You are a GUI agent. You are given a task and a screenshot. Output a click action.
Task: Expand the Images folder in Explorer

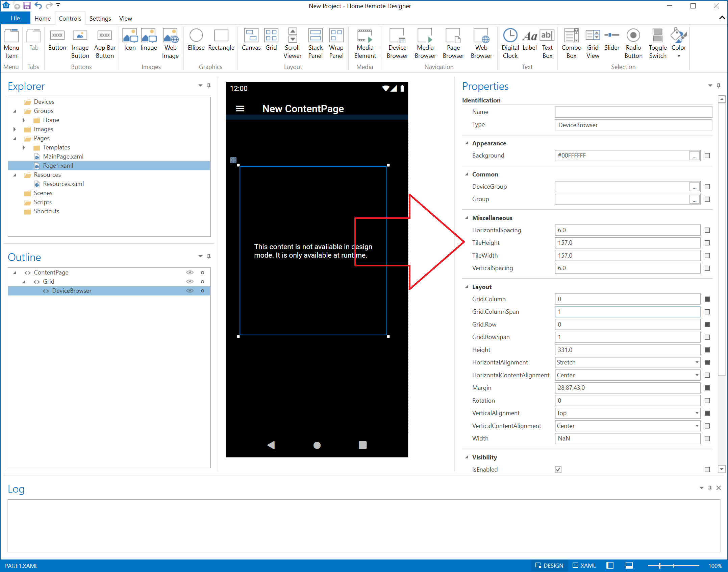(15, 129)
